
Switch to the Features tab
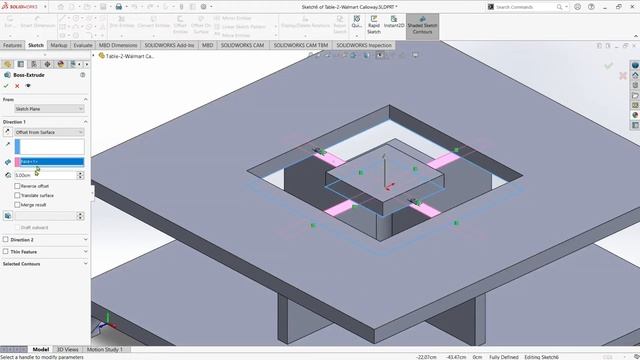point(12,45)
